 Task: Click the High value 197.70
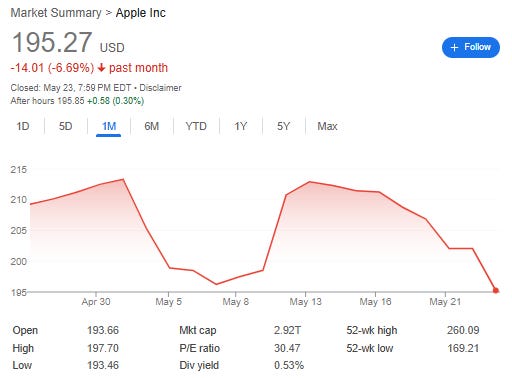(x=103, y=348)
